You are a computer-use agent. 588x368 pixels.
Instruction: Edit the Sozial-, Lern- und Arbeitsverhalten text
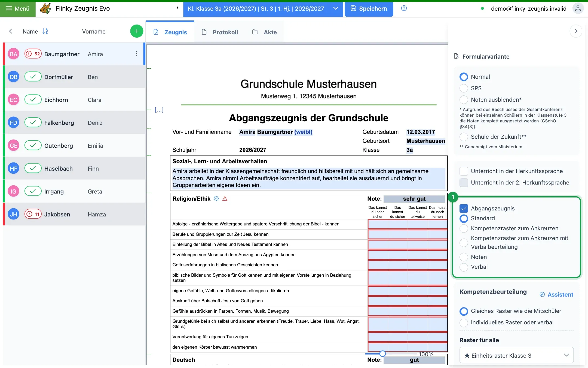point(308,178)
